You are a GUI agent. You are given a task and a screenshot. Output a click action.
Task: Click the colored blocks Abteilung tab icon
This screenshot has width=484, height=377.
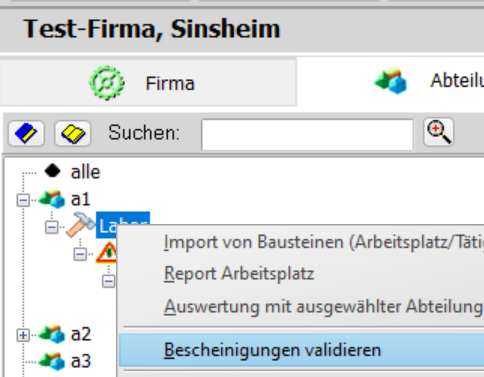391,81
